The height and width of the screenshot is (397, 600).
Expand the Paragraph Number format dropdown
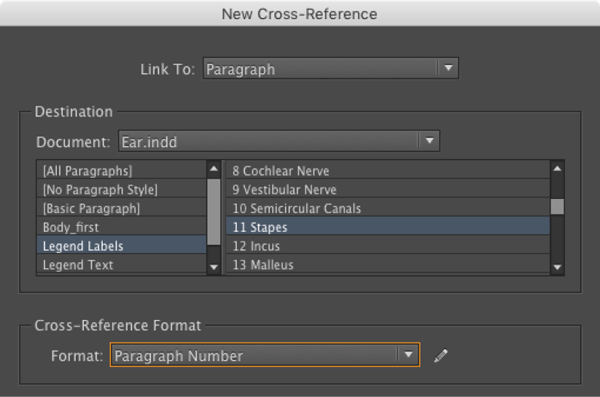coord(265,355)
